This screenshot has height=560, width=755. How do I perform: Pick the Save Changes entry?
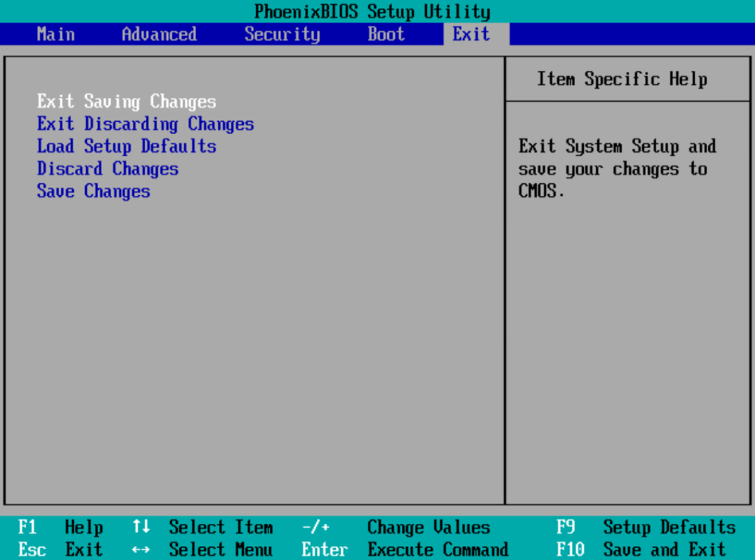click(x=94, y=192)
